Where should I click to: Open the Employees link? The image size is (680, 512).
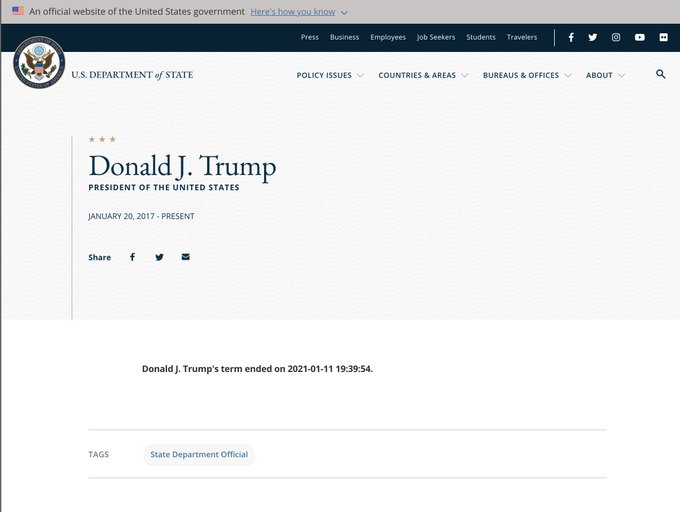point(388,37)
